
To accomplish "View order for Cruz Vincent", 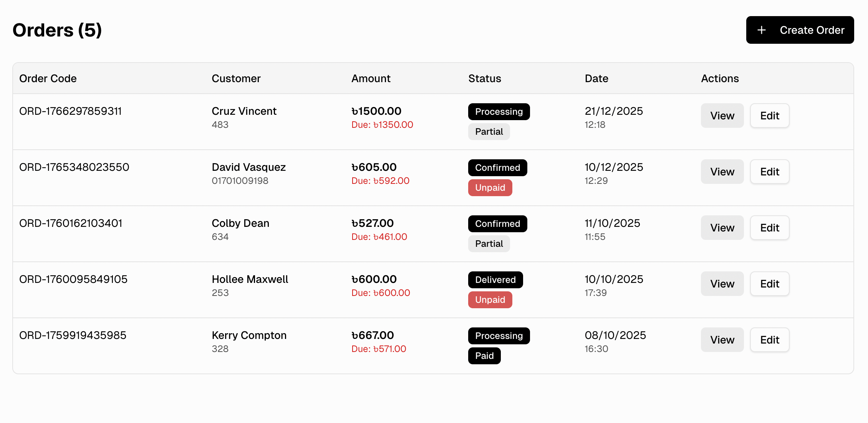I will tap(722, 116).
